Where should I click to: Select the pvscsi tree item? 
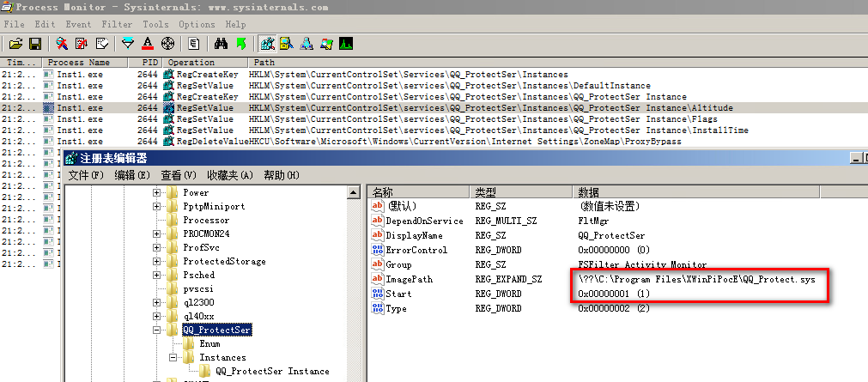198,289
